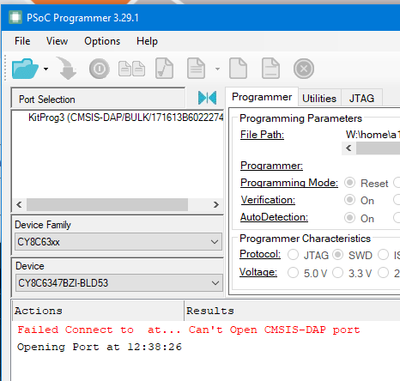Click the Verify checkmark document icon

coord(164,68)
